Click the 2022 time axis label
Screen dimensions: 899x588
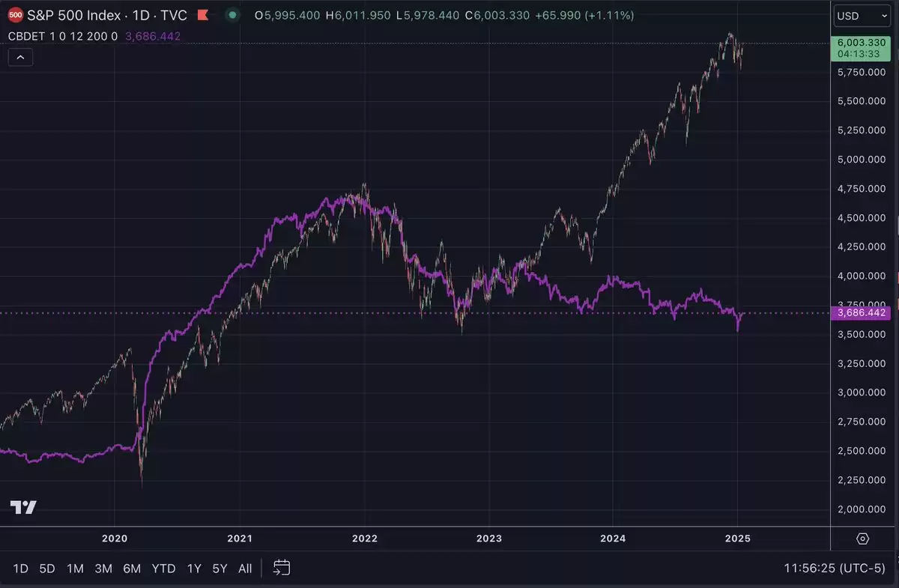365,539
